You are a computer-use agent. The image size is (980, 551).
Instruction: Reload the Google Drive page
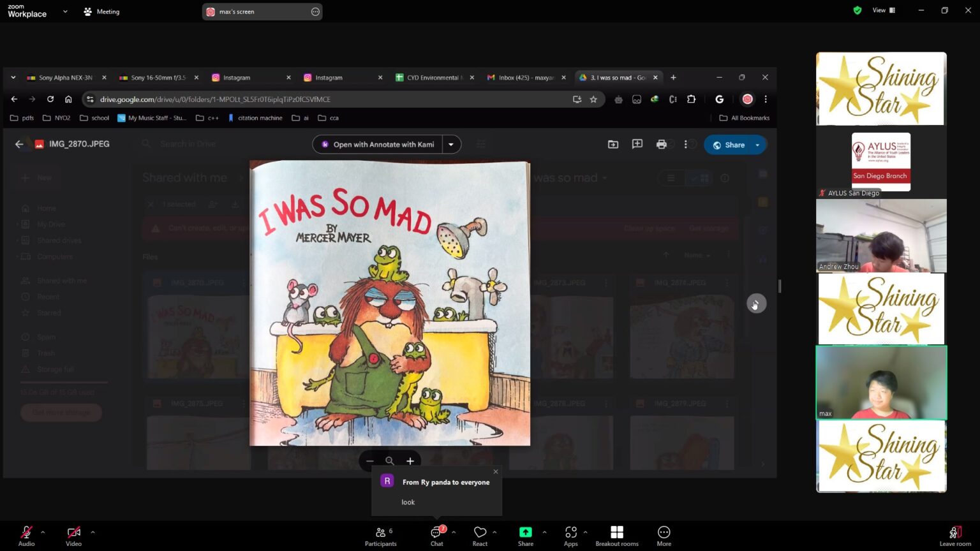50,99
